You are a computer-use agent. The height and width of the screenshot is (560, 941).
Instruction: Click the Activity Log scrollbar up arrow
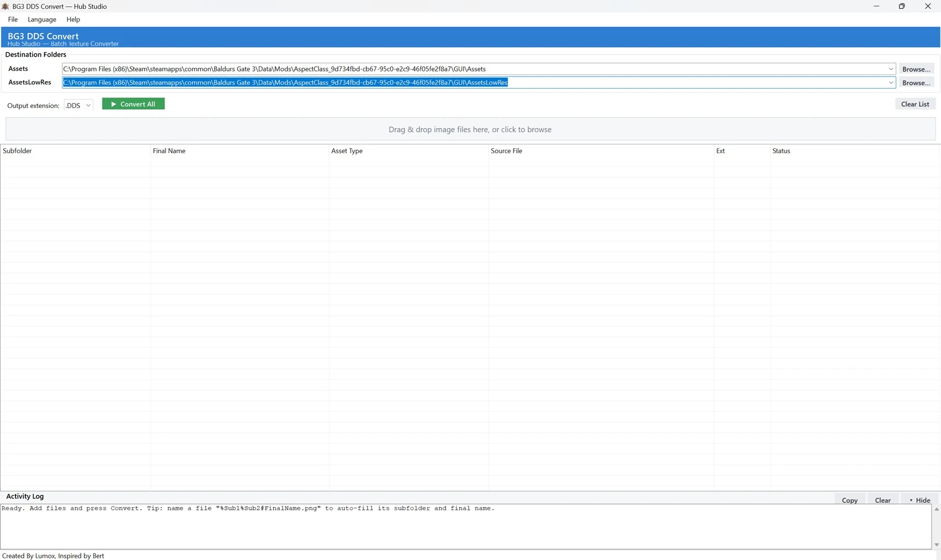(936, 509)
